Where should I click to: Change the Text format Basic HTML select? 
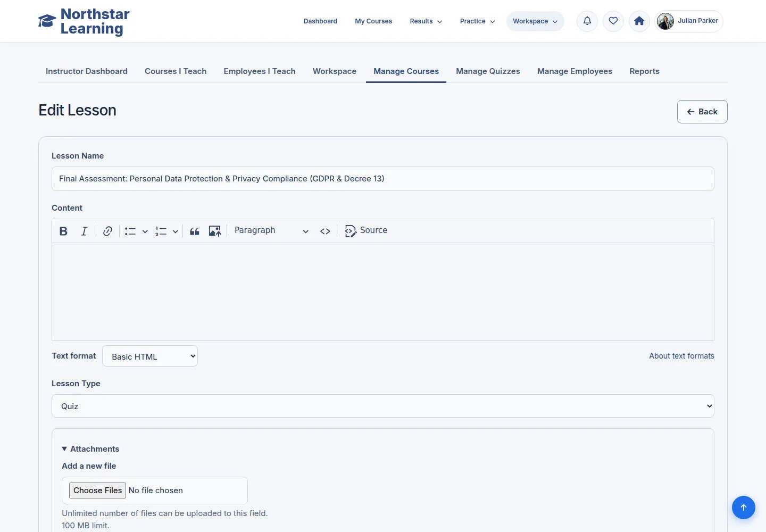[150, 356]
